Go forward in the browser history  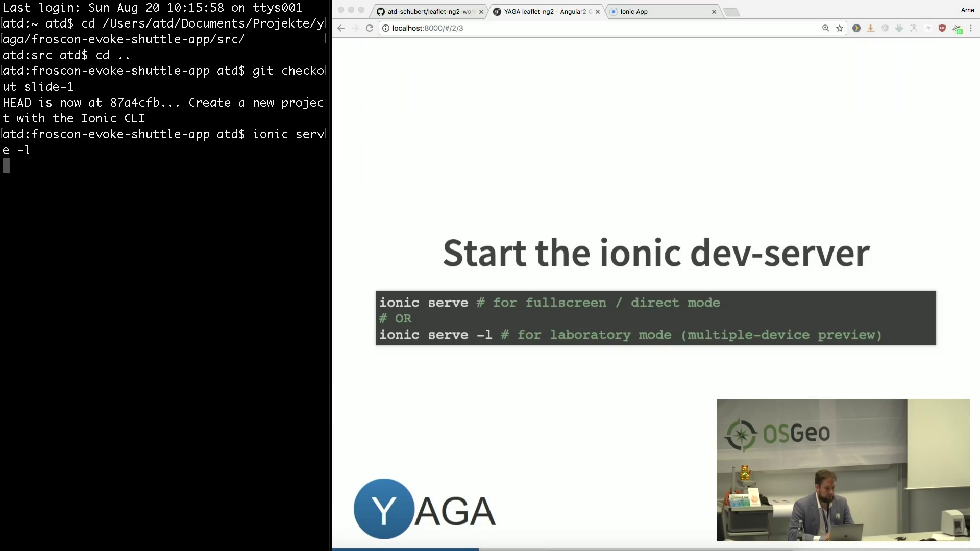(x=355, y=28)
